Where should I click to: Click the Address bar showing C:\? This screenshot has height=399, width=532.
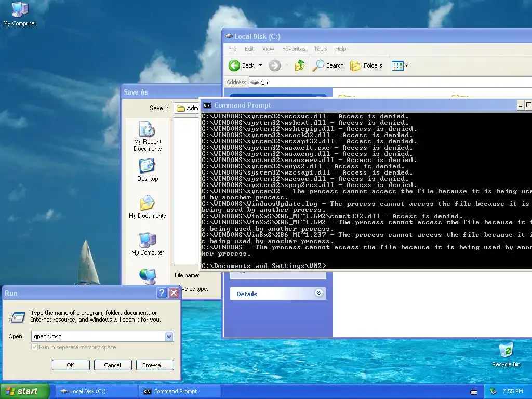[391, 82]
